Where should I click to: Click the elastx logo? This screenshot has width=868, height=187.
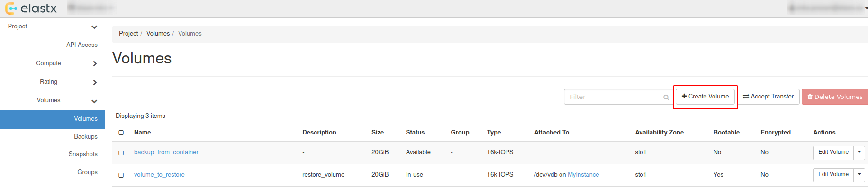31,9
